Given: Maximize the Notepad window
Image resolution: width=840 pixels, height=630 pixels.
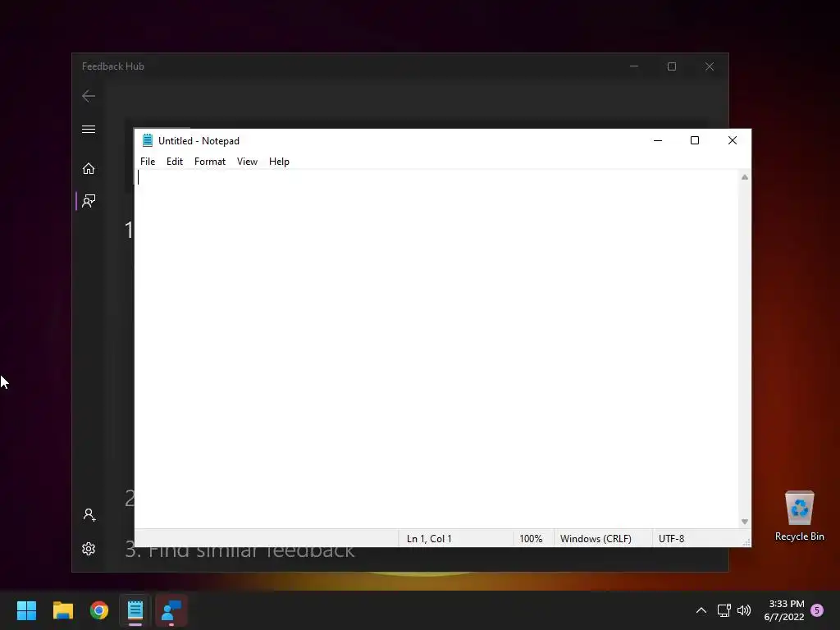Looking at the screenshot, I should [x=695, y=140].
